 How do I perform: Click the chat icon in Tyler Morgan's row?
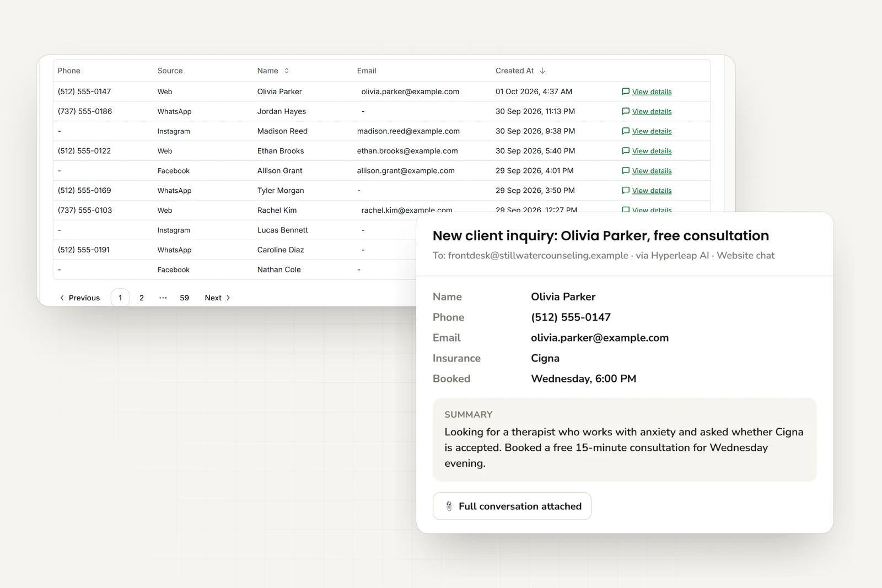[625, 191]
